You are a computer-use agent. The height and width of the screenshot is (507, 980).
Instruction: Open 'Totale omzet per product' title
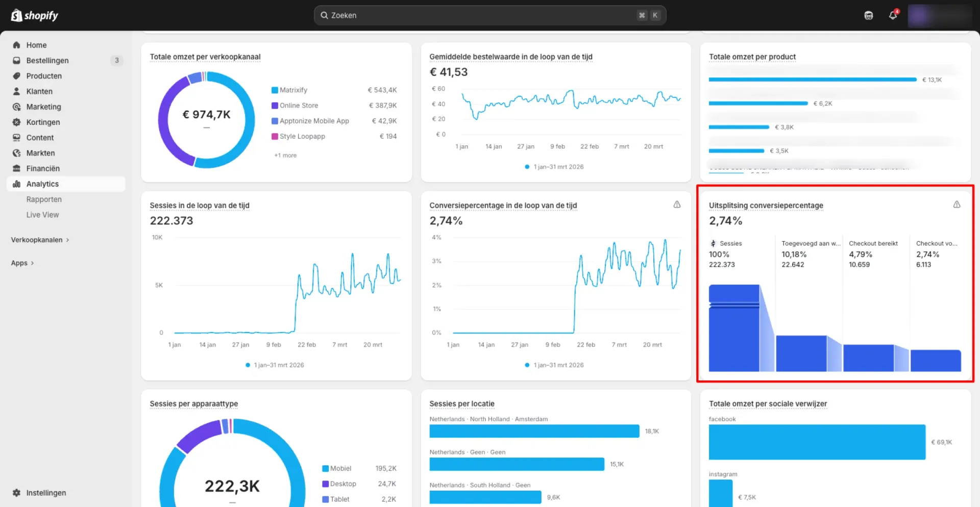coord(752,57)
